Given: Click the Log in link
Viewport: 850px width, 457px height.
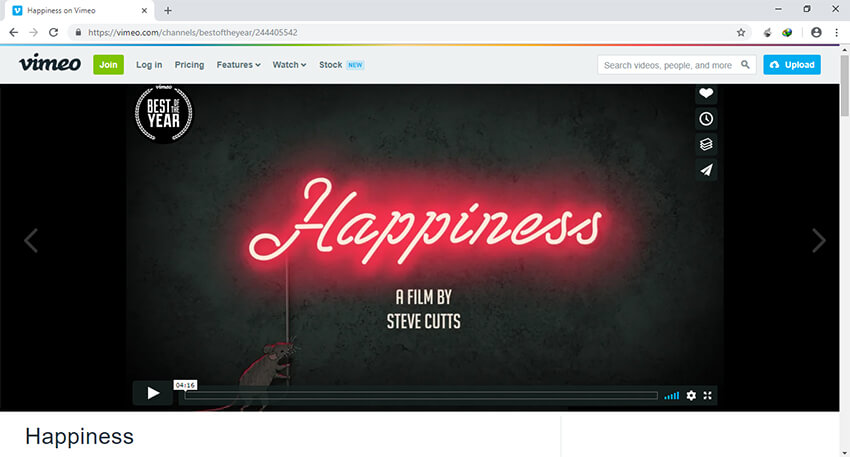Looking at the screenshot, I should 149,65.
